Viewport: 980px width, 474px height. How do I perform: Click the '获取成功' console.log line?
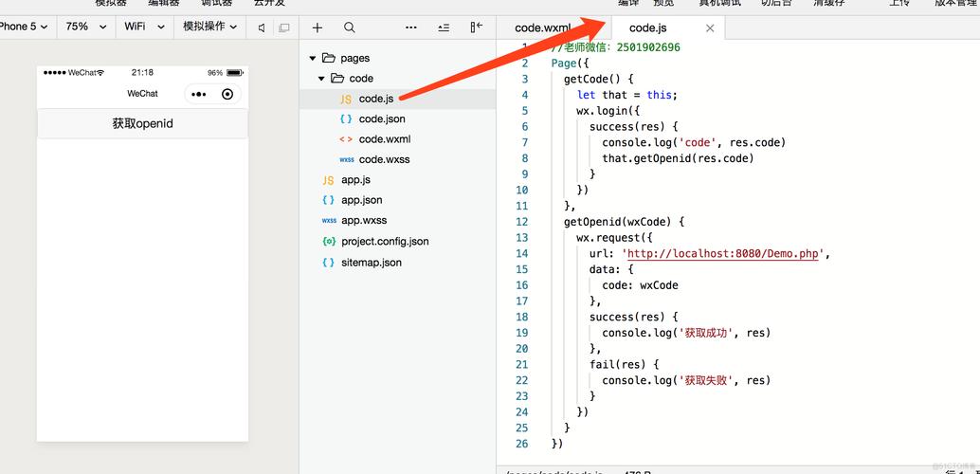click(x=686, y=333)
